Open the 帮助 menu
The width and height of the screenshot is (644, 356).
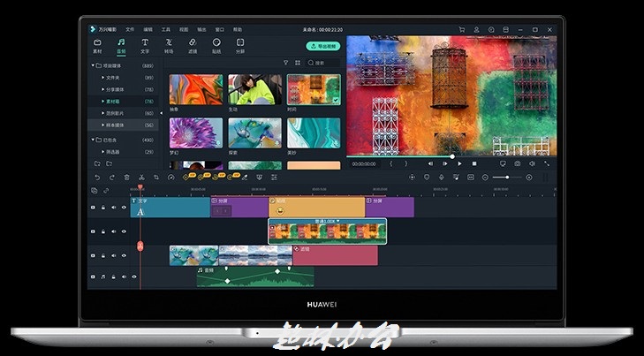[x=238, y=29]
